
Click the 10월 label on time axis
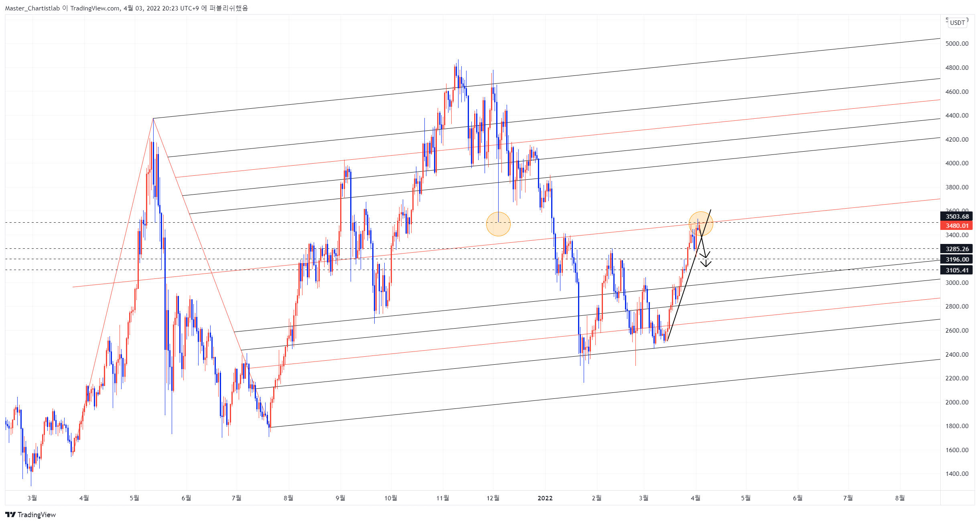391,498
